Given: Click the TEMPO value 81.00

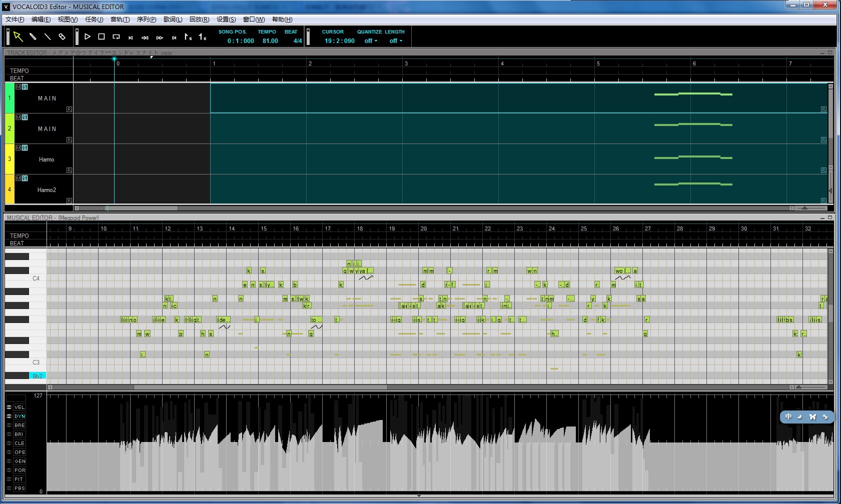Looking at the screenshot, I should tap(270, 41).
